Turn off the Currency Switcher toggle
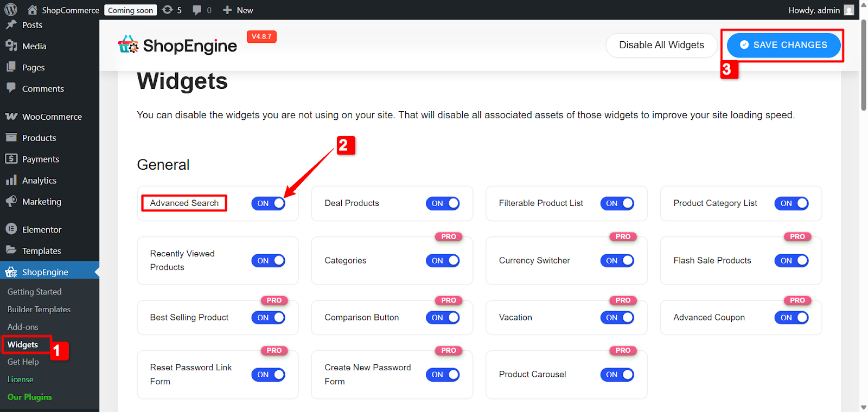868x412 pixels. 617,261
